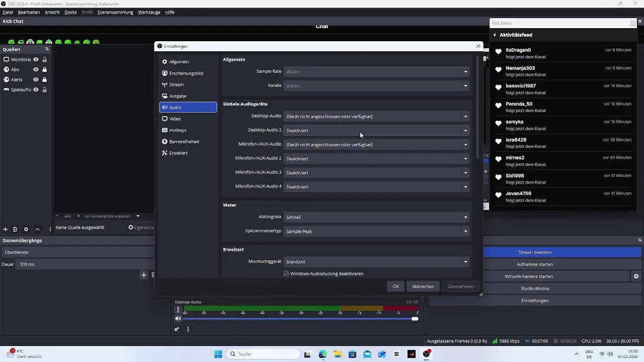This screenshot has width=644, height=362.
Task: Open Microsoft Store from taskbar
Action: pyautogui.click(x=352, y=354)
